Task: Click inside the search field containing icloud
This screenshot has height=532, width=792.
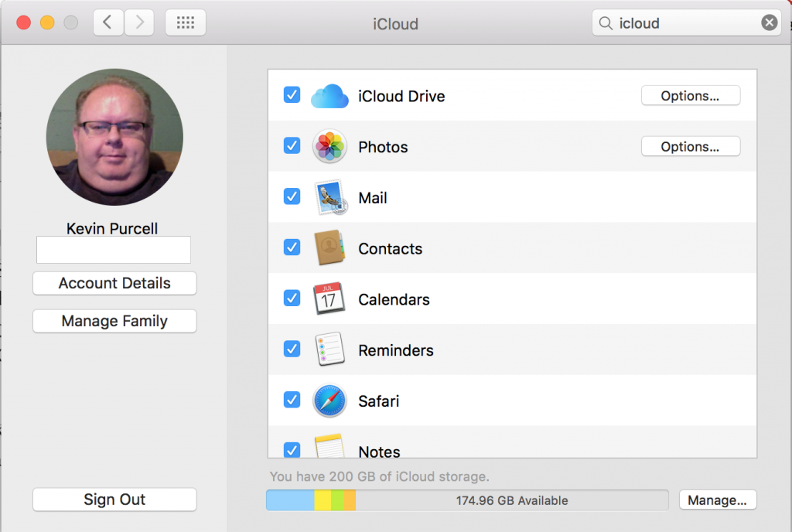Action: click(x=685, y=22)
